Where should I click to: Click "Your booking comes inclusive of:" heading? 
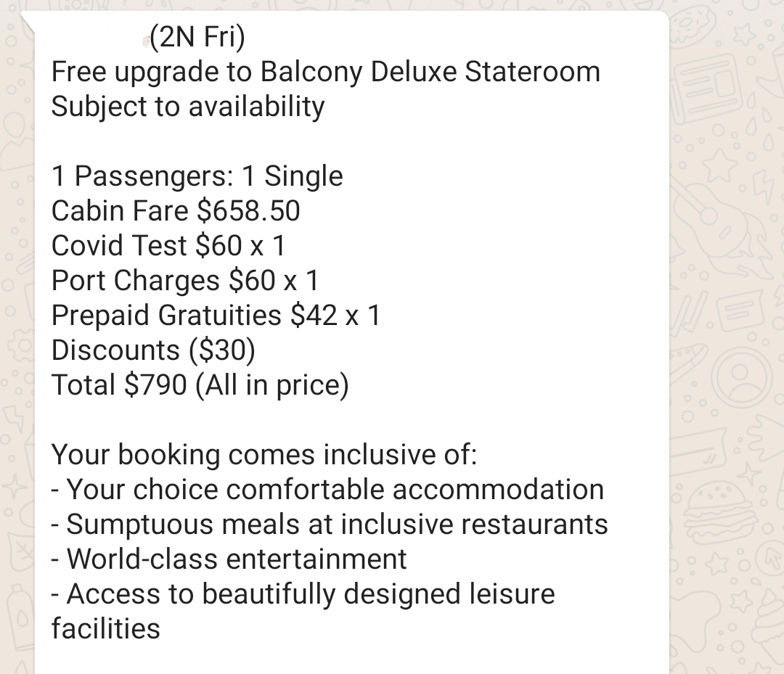(264, 455)
